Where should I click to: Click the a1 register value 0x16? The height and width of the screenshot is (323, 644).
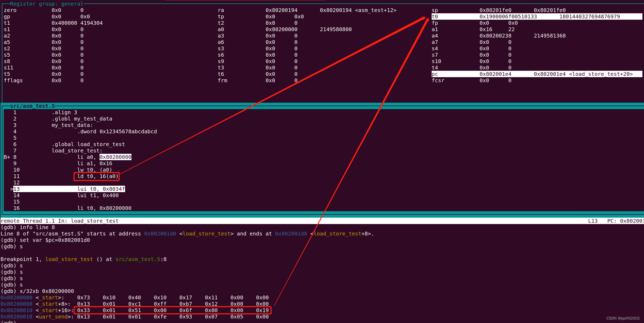pos(486,29)
